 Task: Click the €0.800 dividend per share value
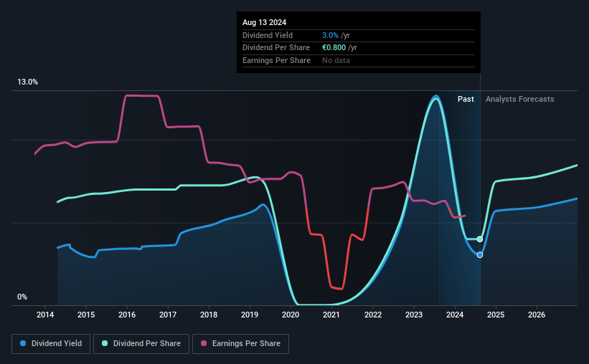click(334, 48)
